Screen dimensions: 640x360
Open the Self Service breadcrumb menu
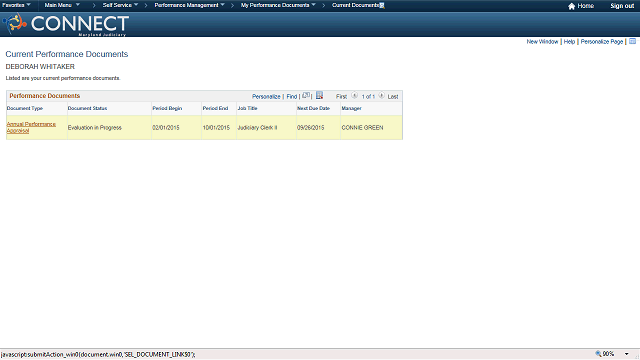(x=120, y=5)
